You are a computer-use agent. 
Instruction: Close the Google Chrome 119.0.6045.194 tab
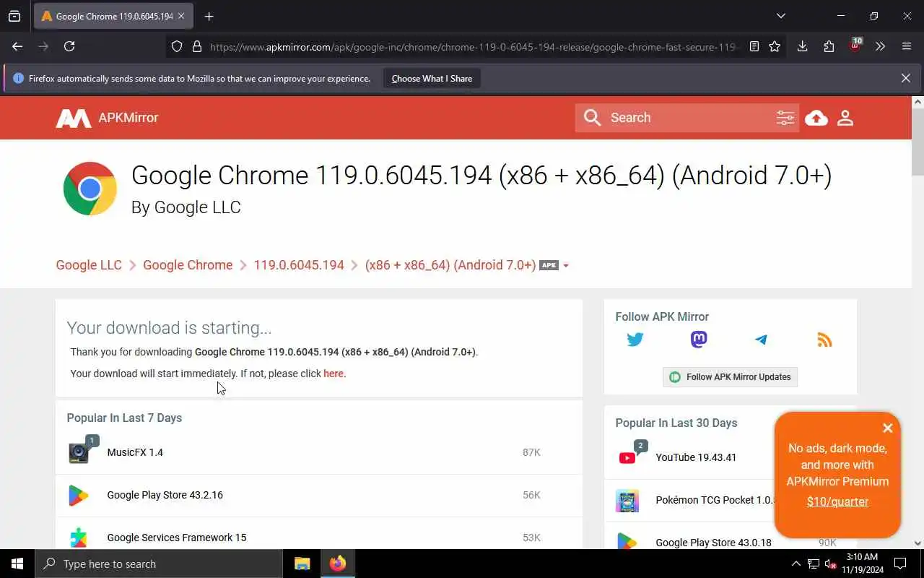click(181, 16)
